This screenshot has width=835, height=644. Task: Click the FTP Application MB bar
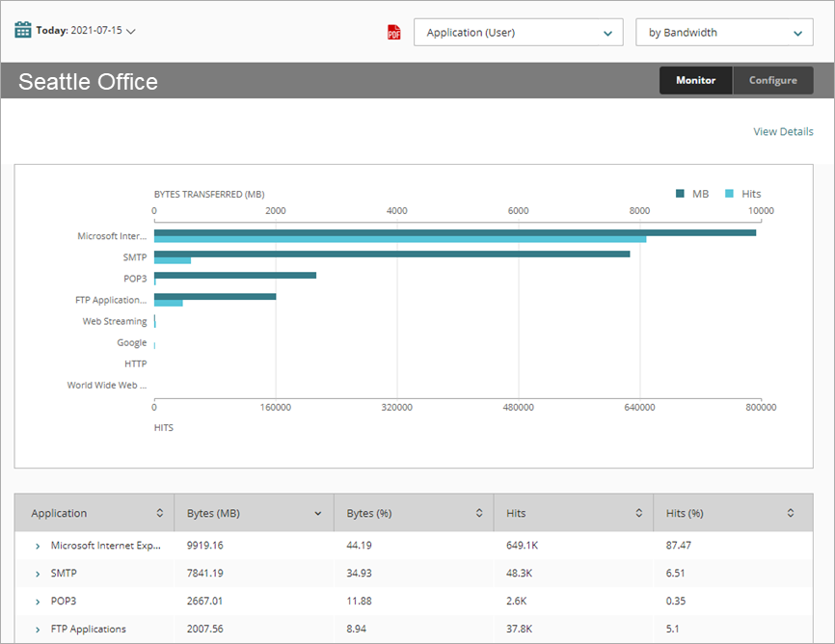pos(215,297)
